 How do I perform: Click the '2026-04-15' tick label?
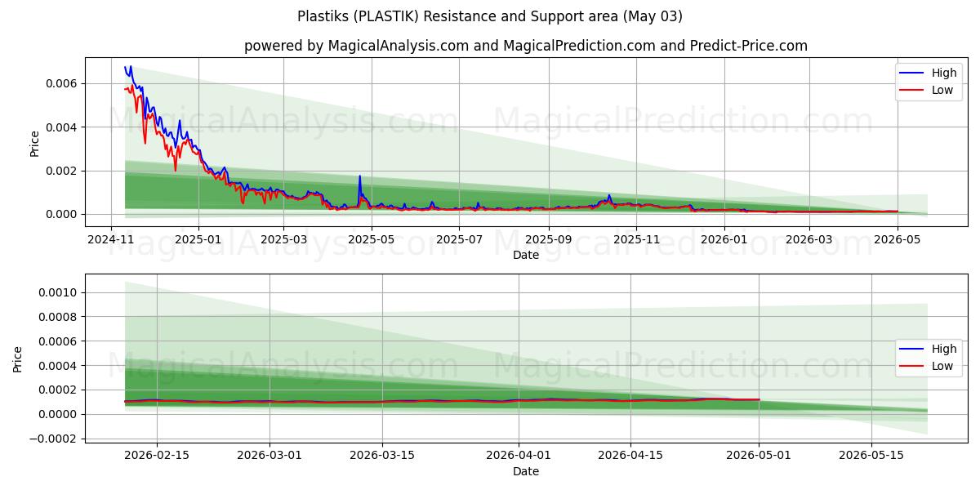click(630, 456)
